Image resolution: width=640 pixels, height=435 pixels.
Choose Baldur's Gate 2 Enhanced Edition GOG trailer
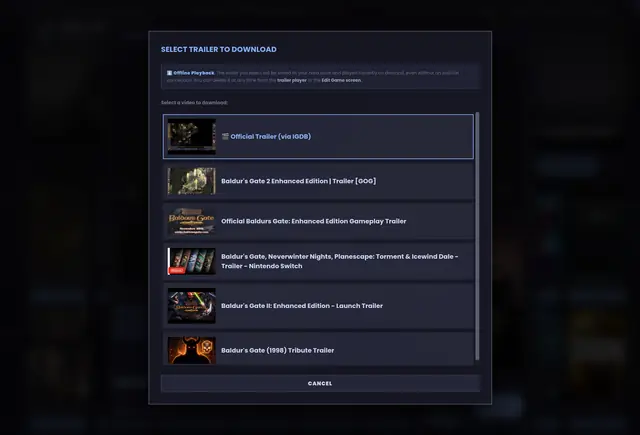[x=318, y=181]
